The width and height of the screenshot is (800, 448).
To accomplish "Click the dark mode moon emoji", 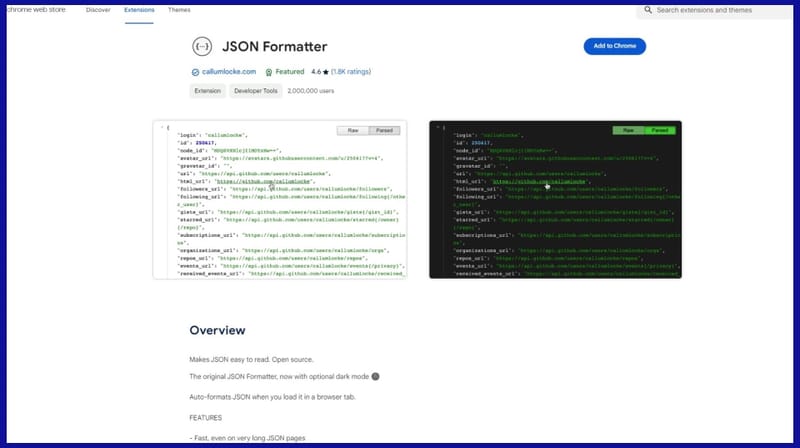I will (375, 376).
